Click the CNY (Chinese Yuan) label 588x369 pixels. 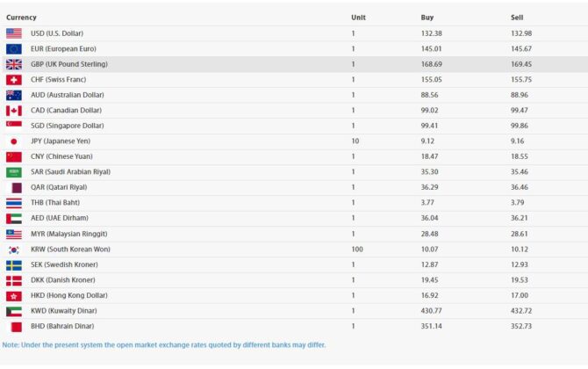click(63, 156)
